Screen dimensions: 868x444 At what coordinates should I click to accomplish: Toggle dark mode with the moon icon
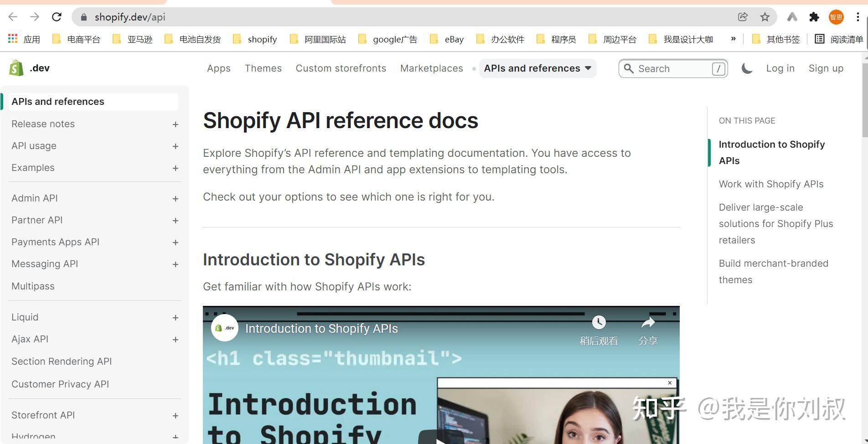click(747, 68)
